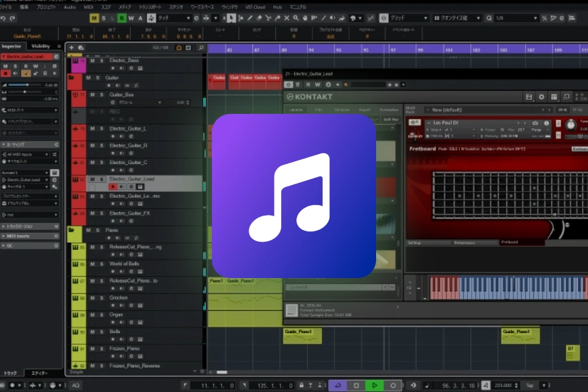Open the MIDI menu

tap(88, 7)
